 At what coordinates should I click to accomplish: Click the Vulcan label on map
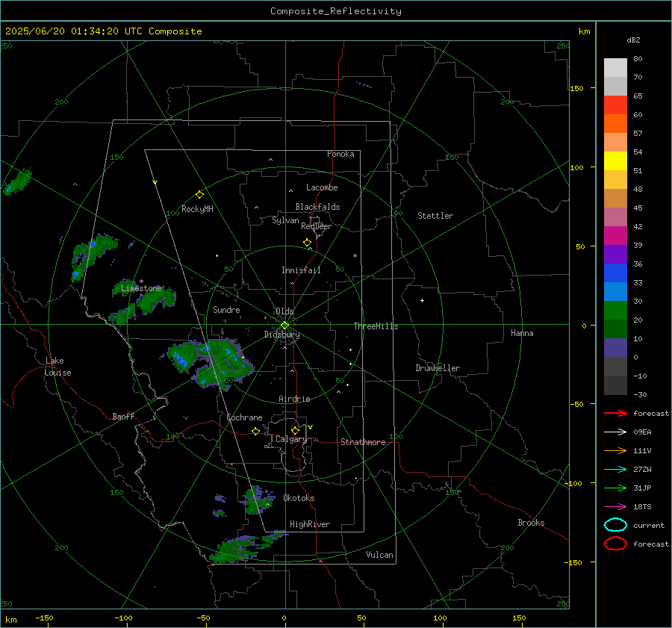(x=379, y=555)
